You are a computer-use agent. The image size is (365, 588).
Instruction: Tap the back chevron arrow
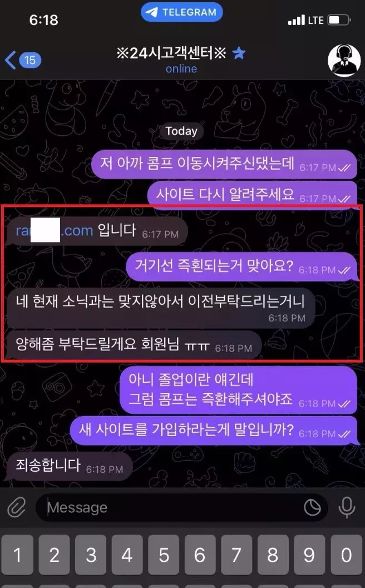click(x=11, y=60)
